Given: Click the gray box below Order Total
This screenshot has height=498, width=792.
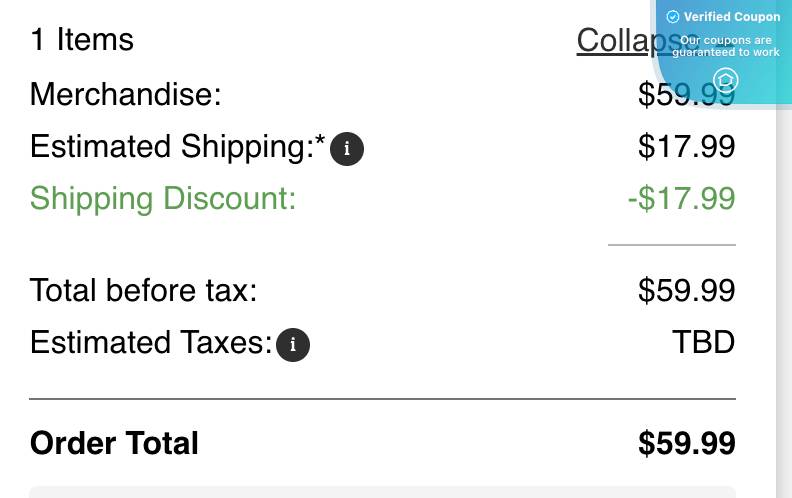Looking at the screenshot, I should (x=382, y=492).
